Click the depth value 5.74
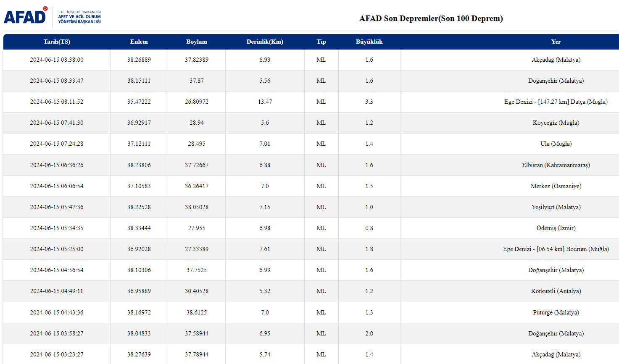The width and height of the screenshot is (619, 364). click(265, 354)
